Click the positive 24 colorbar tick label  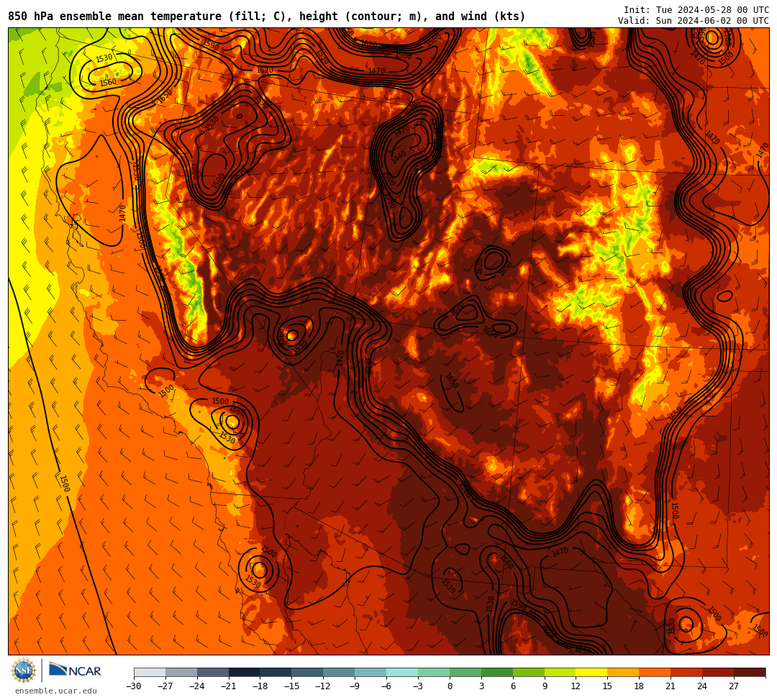coord(703,686)
